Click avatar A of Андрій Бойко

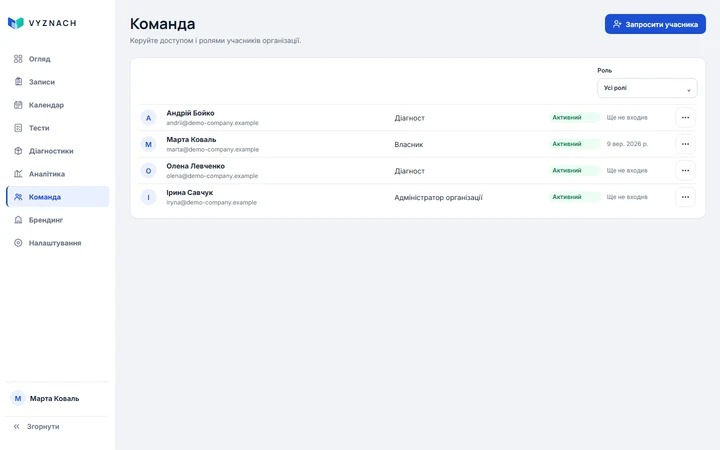coord(148,118)
